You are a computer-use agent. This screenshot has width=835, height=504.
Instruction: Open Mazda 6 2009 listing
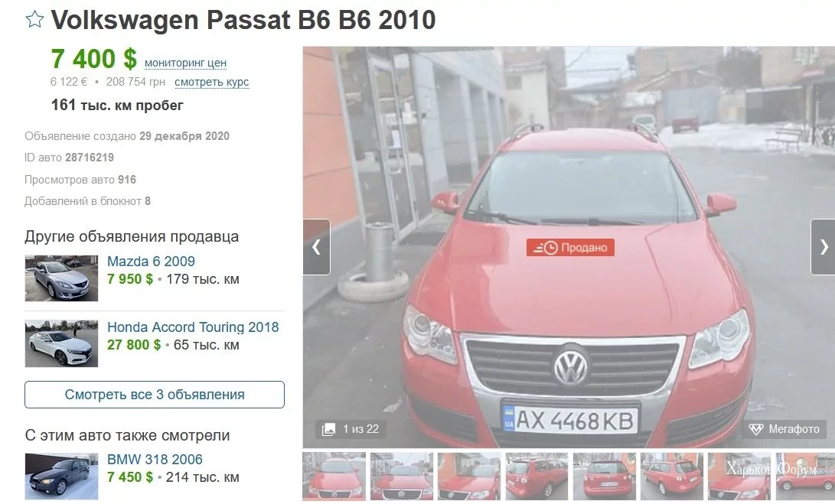pos(151,262)
